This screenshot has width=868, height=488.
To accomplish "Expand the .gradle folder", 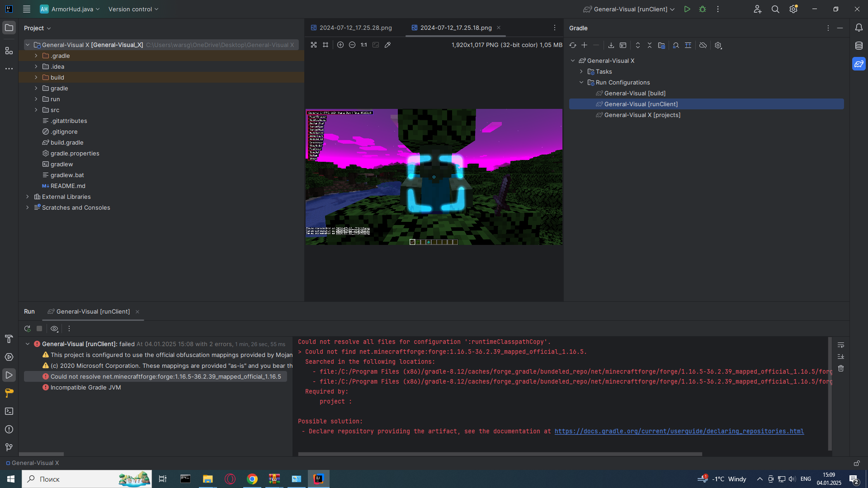I will pyautogui.click(x=36, y=56).
